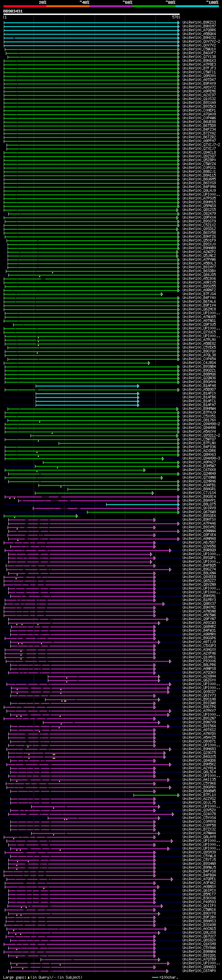Open hit UniRef100_A7Q8R6
Viewport: 222px width, 980px height.
pos(199,30)
